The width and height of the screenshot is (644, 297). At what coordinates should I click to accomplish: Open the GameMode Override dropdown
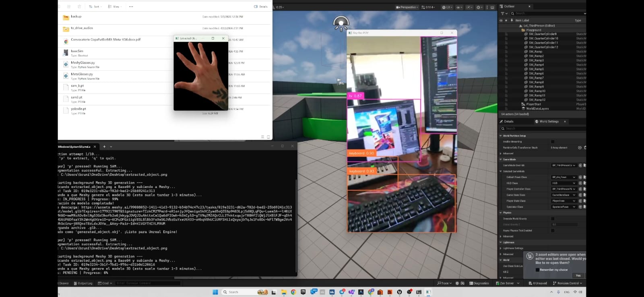coord(563,165)
